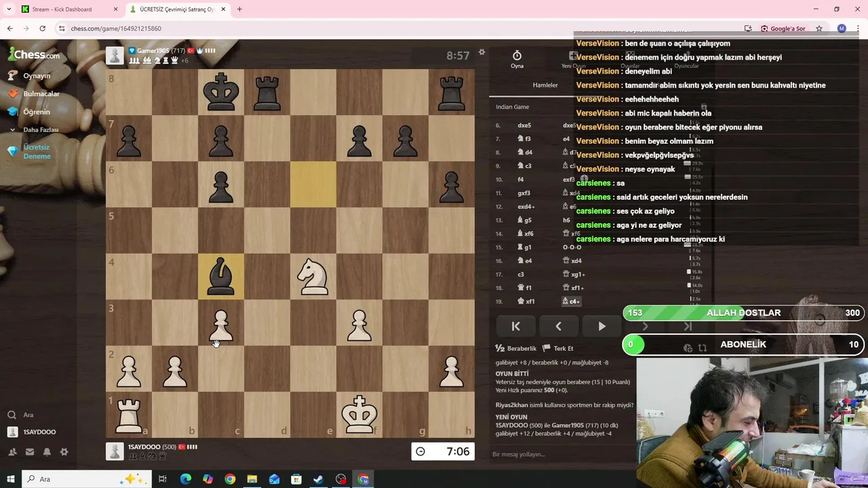This screenshot has width=868, height=488.
Task: Click the black king on c8
Action: tap(221, 92)
